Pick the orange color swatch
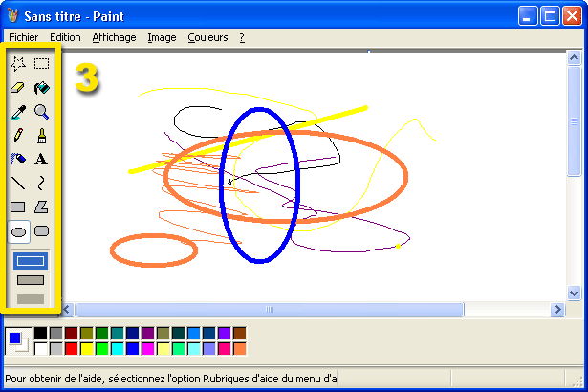This screenshot has height=392, width=588. click(240, 348)
